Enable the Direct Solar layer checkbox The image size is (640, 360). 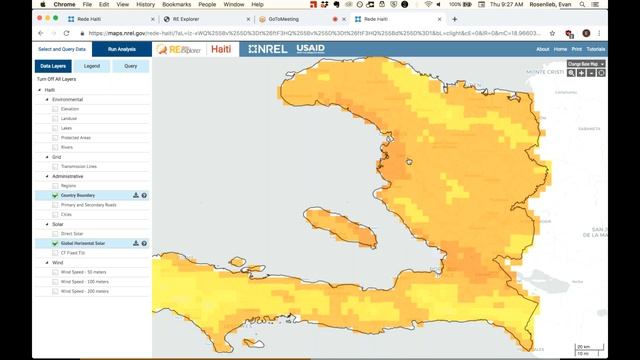pyautogui.click(x=55, y=233)
